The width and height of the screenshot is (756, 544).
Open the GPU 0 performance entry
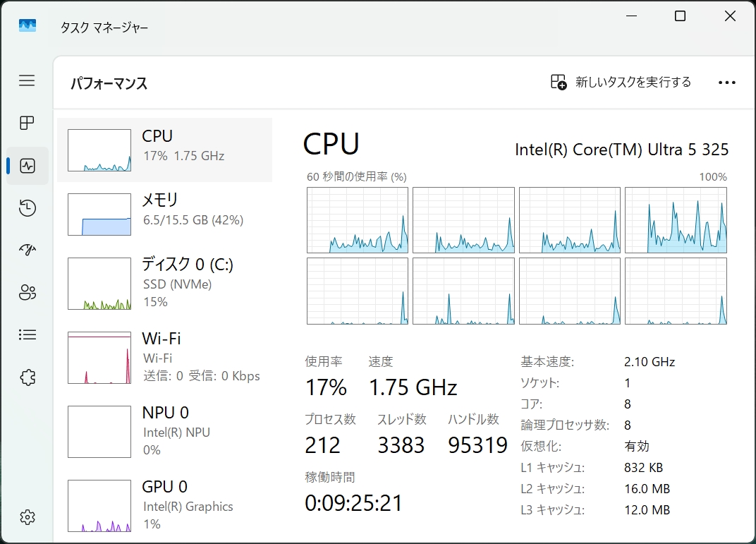tap(164, 505)
